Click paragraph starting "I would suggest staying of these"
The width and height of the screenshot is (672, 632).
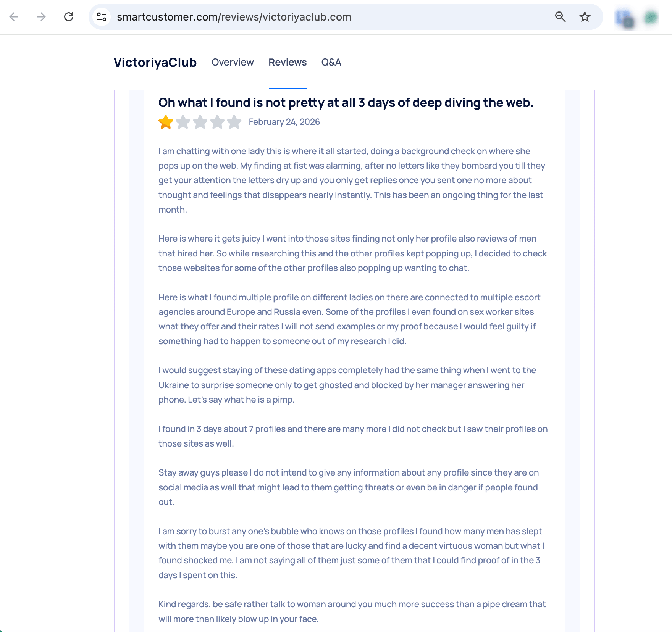point(347,385)
